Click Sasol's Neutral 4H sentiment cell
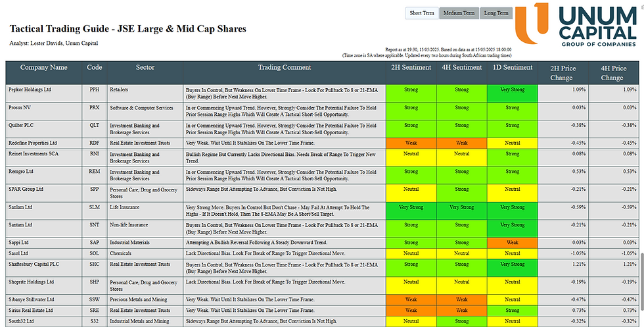This screenshot has width=644, height=327. tap(461, 253)
